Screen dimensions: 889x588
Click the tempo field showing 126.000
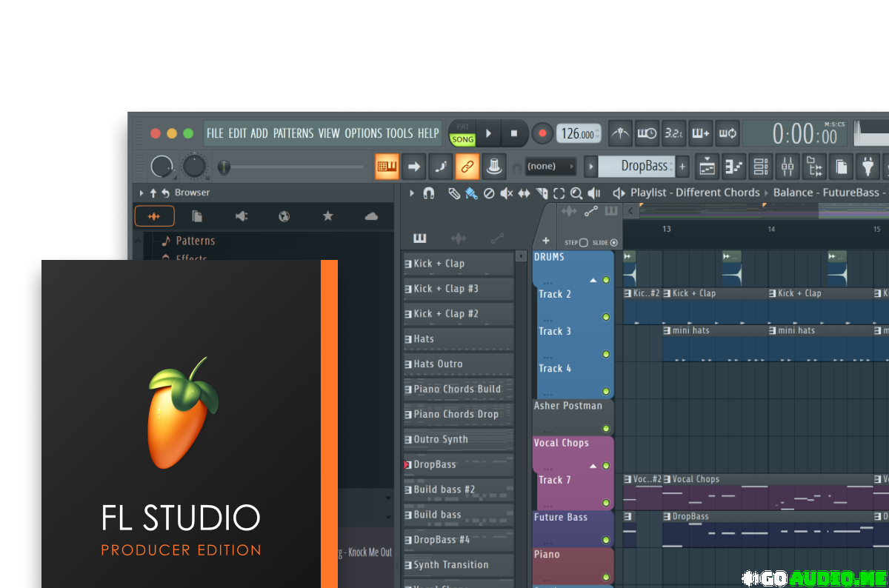tap(579, 134)
